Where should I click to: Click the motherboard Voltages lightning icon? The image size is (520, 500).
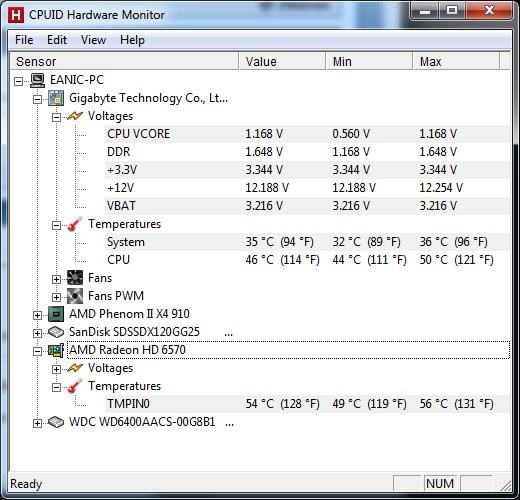pyautogui.click(x=75, y=116)
